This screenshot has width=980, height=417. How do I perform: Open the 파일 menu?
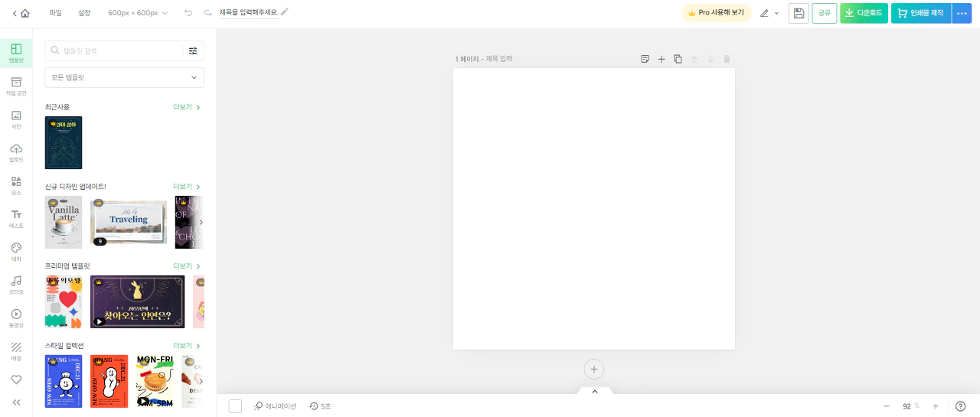[x=55, y=13]
